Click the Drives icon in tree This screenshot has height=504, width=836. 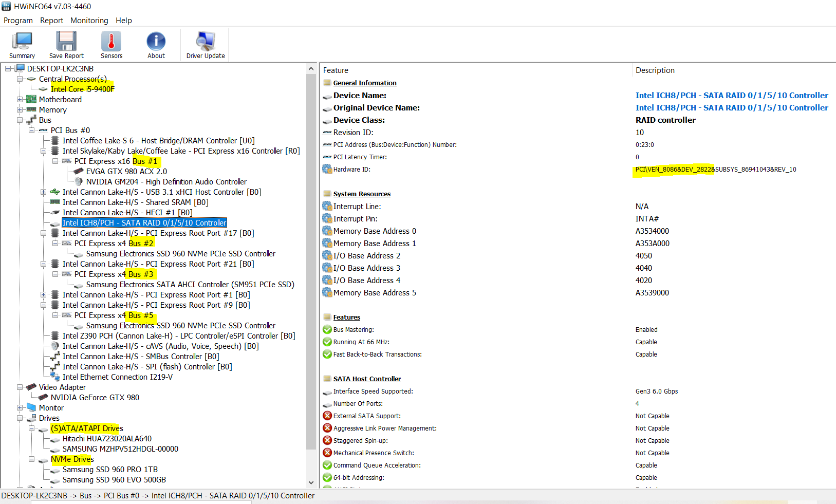(x=31, y=418)
